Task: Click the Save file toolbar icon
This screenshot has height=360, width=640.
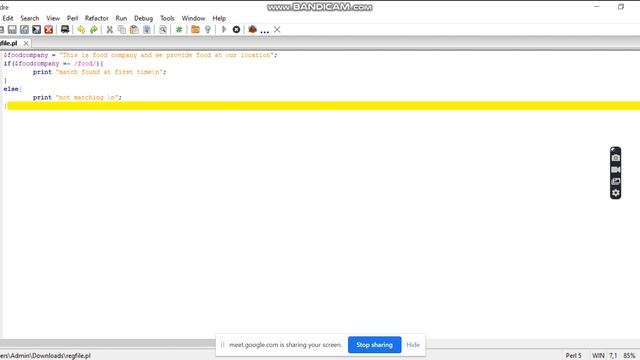Action: click(x=12, y=29)
